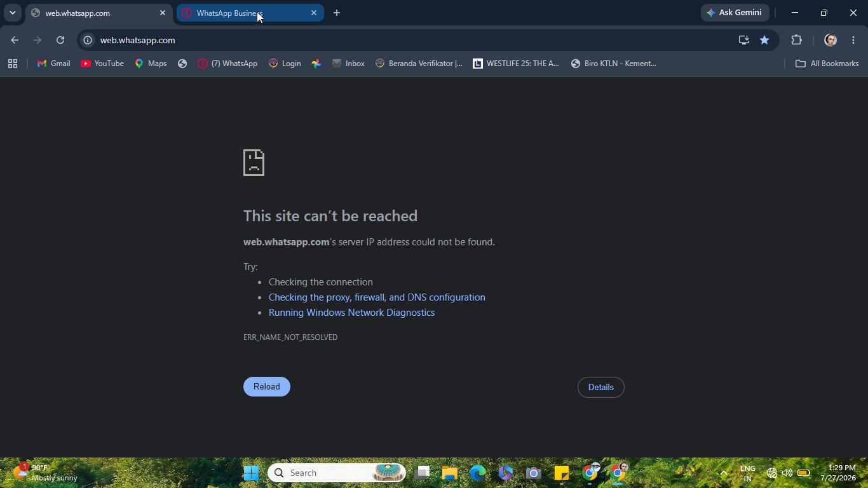The height and width of the screenshot is (488, 868).
Task: Expand the tab search dropdown
Action: click(x=12, y=13)
